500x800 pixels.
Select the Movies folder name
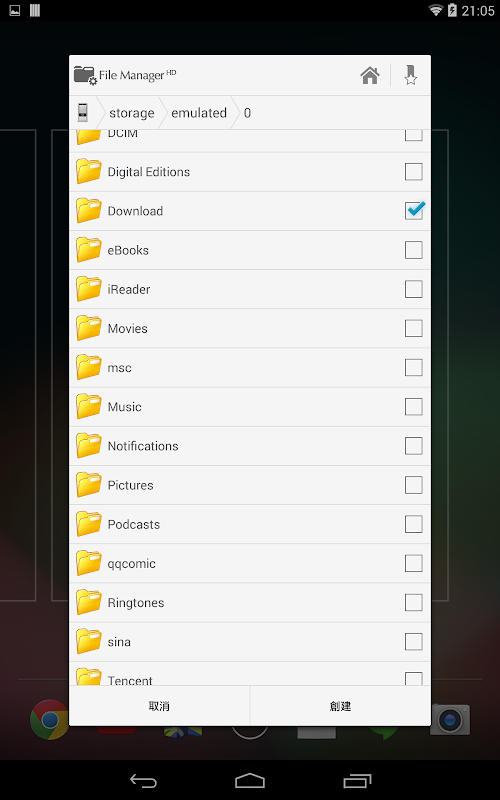[128, 329]
